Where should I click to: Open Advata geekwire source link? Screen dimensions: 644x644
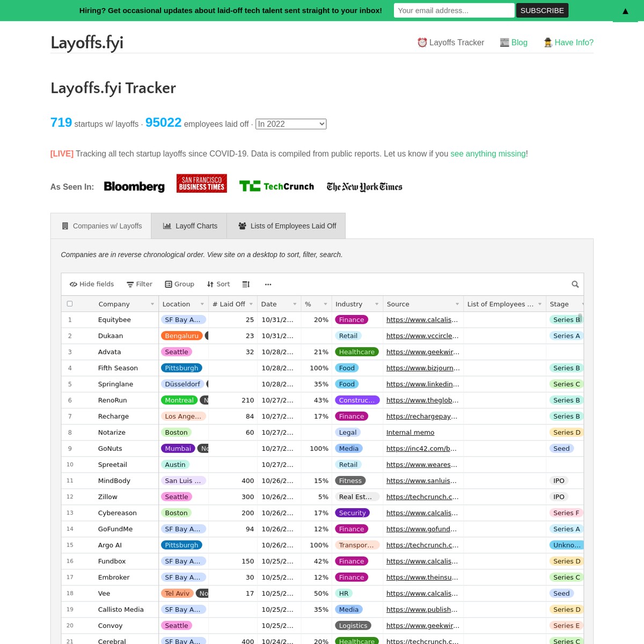pos(423,352)
